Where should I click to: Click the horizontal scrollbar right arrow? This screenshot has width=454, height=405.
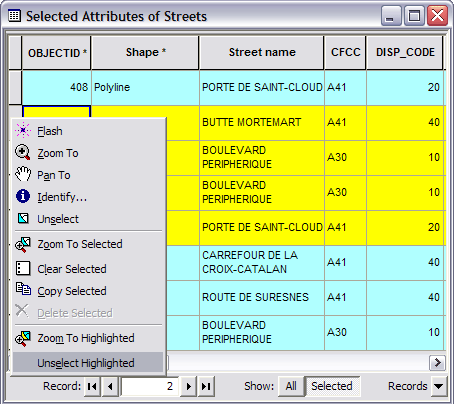click(437, 362)
